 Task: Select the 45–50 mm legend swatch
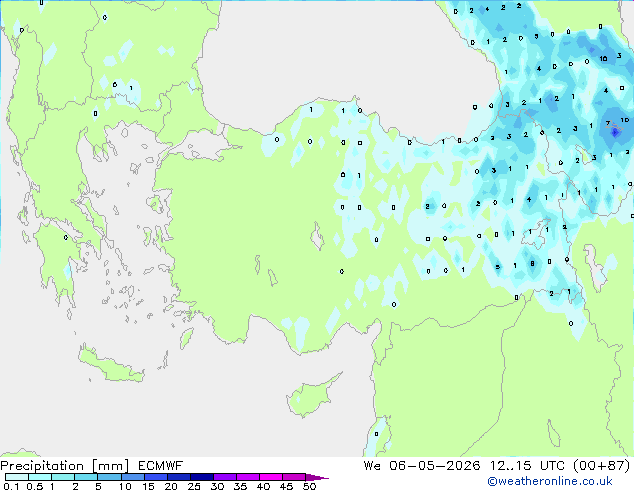pyautogui.click(x=294, y=477)
